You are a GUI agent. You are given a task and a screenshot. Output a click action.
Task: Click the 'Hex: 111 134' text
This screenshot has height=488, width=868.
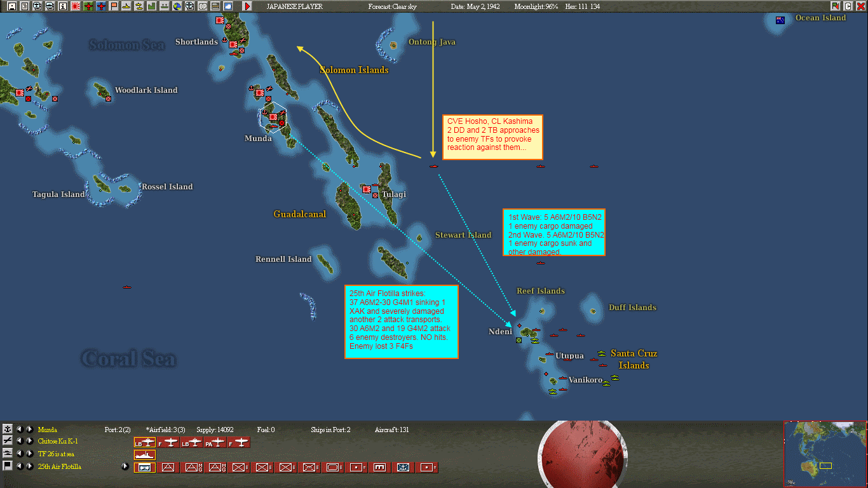click(x=582, y=6)
